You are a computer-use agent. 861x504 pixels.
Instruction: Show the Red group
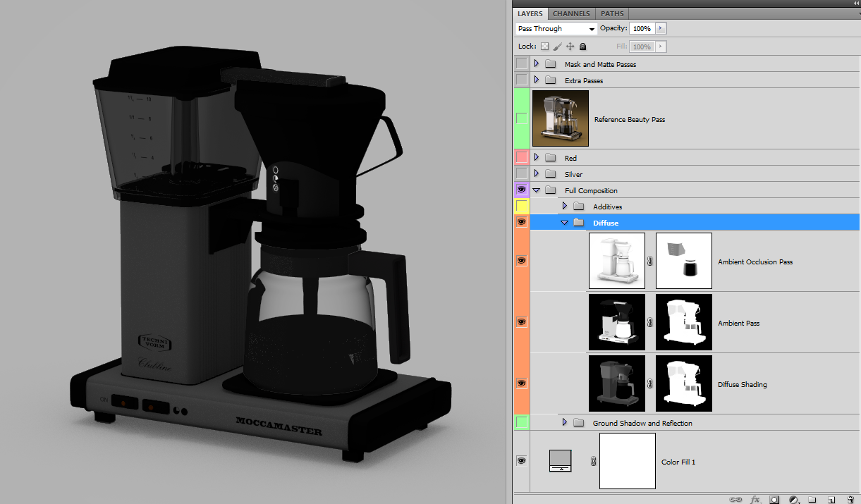click(x=522, y=157)
